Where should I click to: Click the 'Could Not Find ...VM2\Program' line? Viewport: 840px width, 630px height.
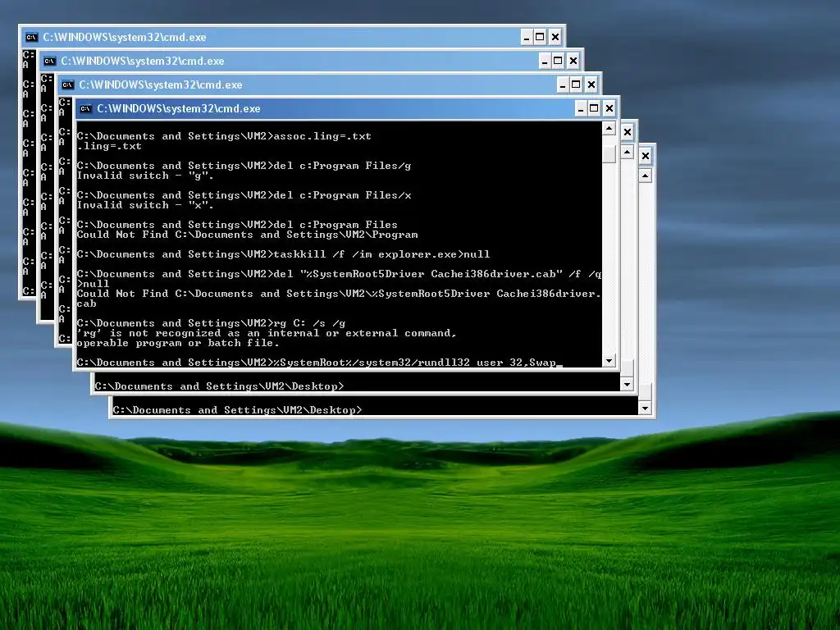click(x=247, y=235)
